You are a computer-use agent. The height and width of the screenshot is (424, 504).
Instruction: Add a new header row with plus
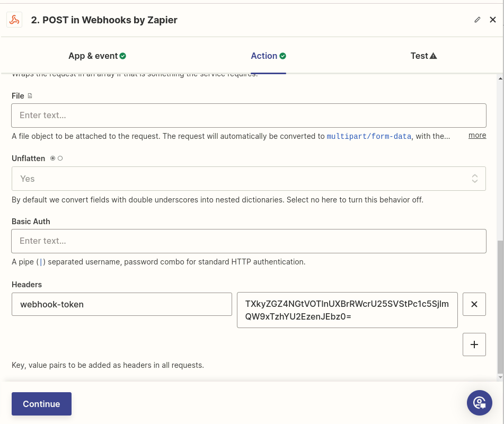pyautogui.click(x=474, y=344)
